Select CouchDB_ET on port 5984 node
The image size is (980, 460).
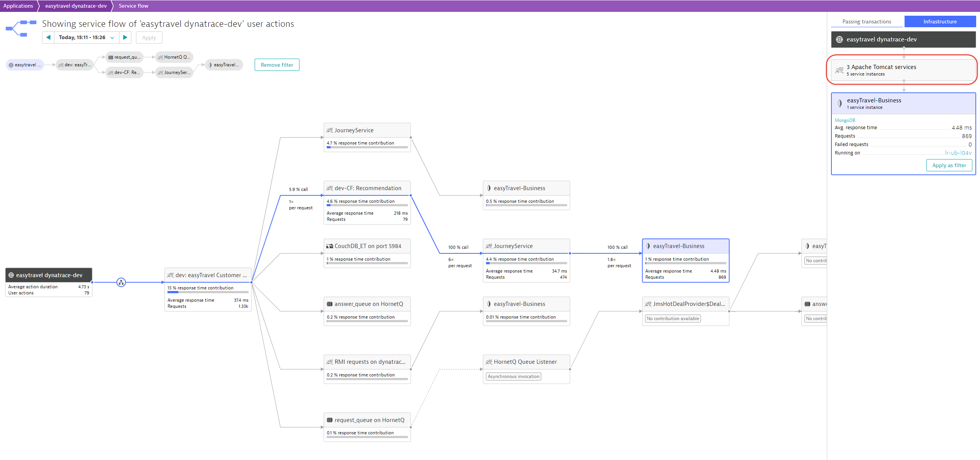367,253
